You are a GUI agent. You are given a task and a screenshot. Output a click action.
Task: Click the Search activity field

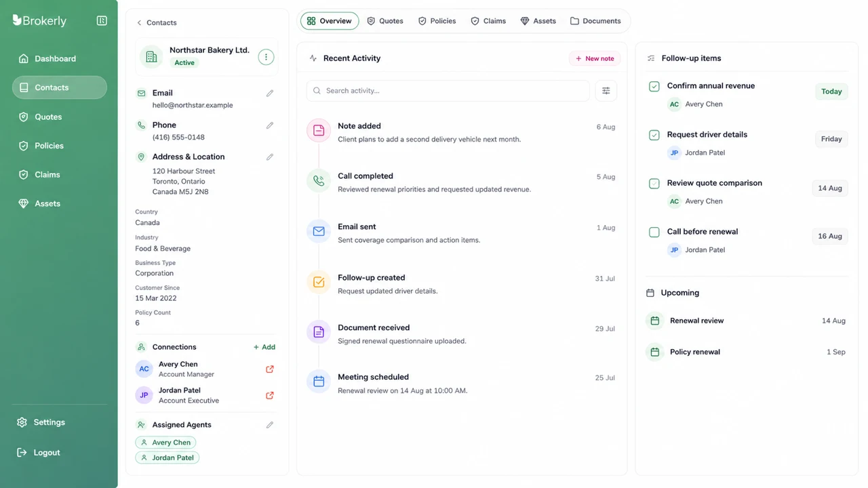448,91
